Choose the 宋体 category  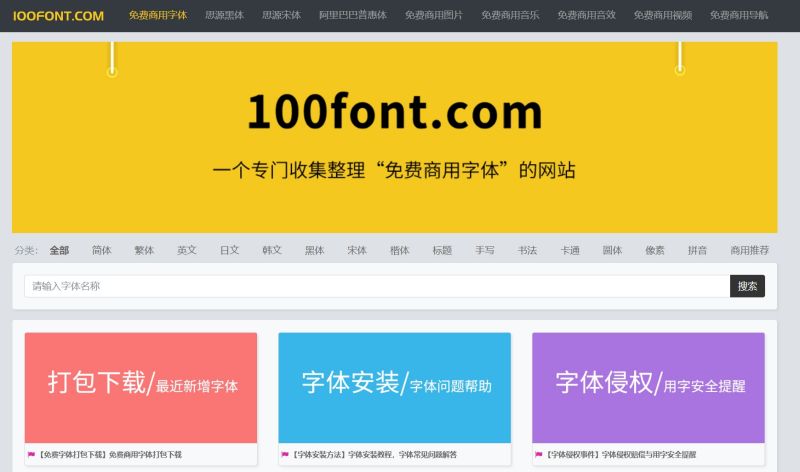pos(357,250)
